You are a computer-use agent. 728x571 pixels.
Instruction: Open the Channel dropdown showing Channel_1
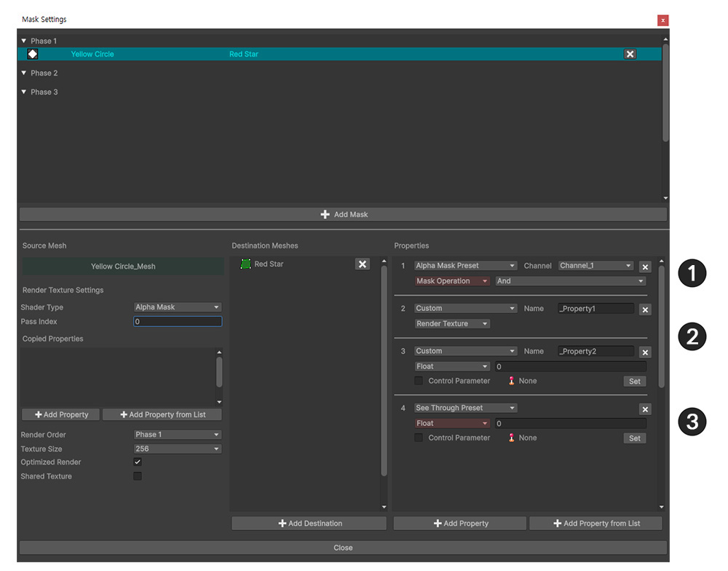click(x=596, y=265)
